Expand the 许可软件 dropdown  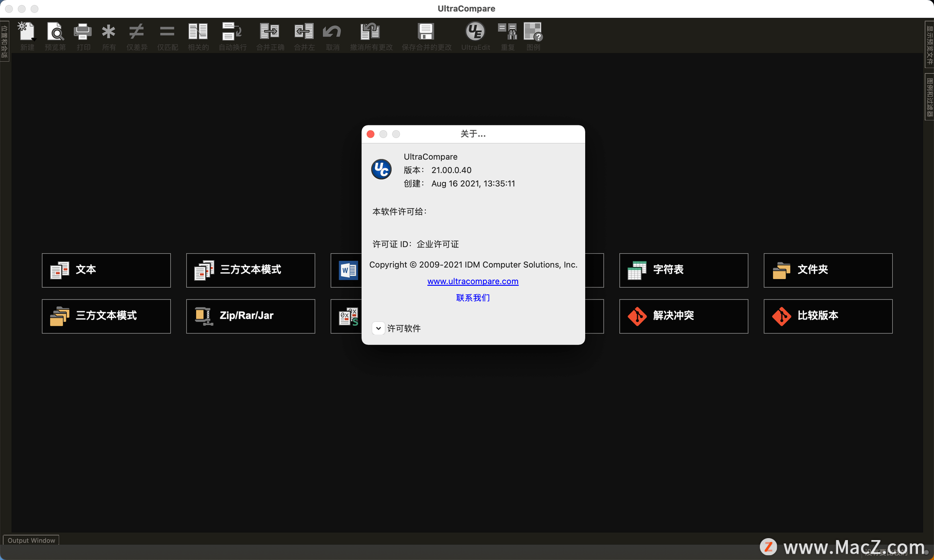pos(378,329)
